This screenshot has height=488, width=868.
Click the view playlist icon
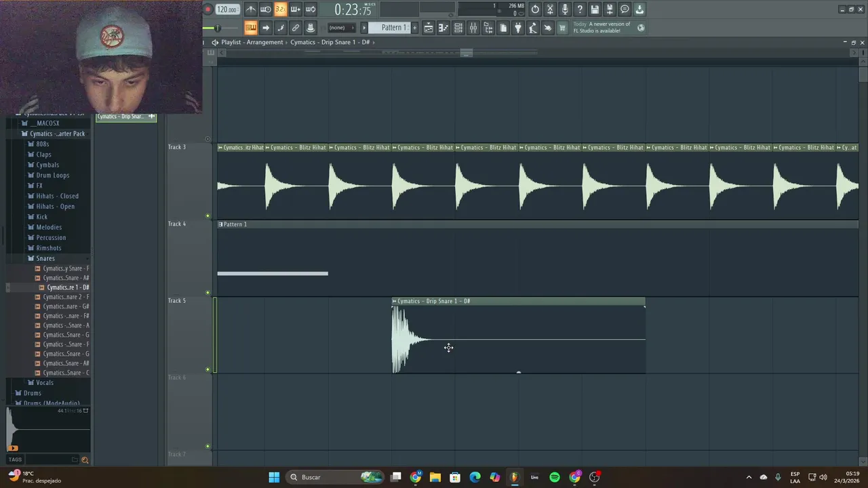click(x=429, y=28)
